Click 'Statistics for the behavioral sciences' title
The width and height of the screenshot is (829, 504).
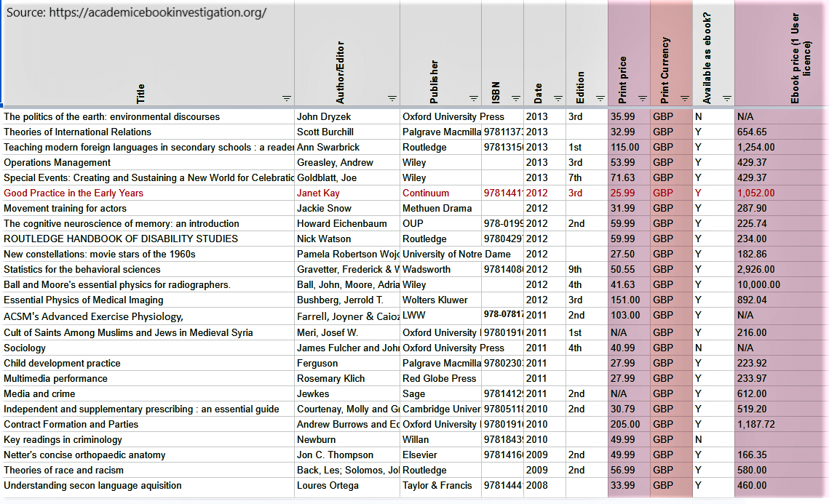[x=82, y=269]
